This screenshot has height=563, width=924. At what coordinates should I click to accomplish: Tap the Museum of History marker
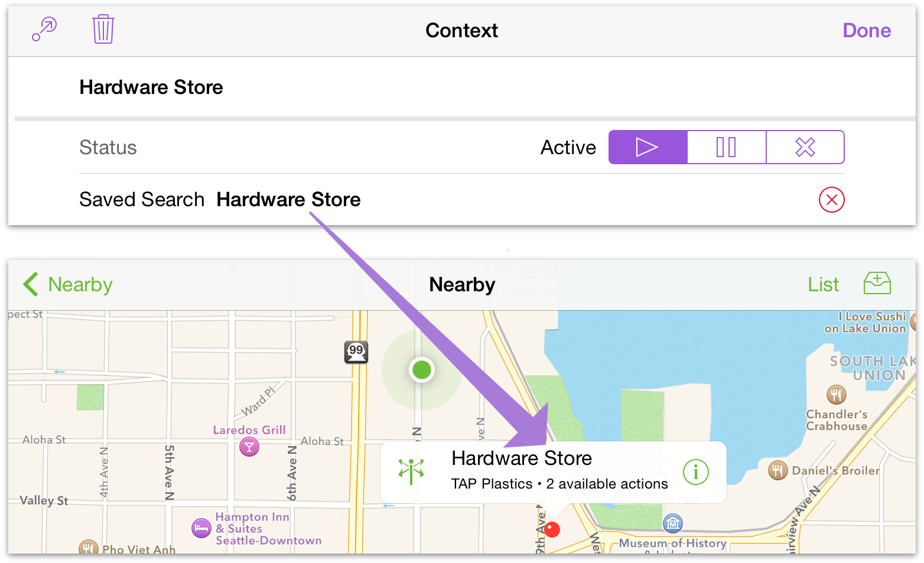point(673,523)
